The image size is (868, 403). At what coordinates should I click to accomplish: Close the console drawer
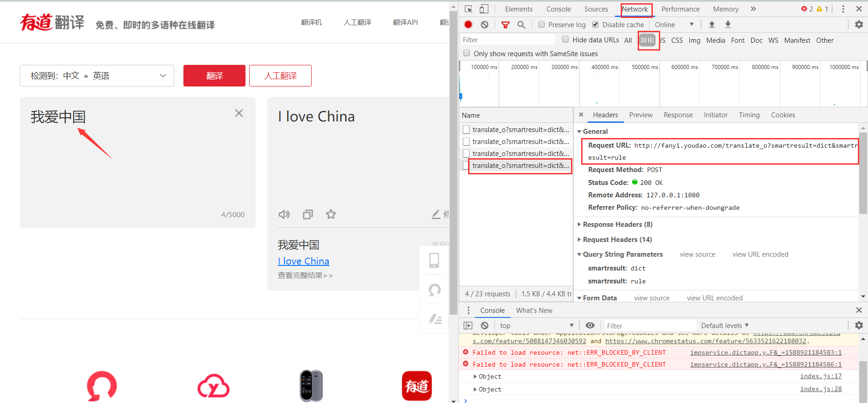859,310
